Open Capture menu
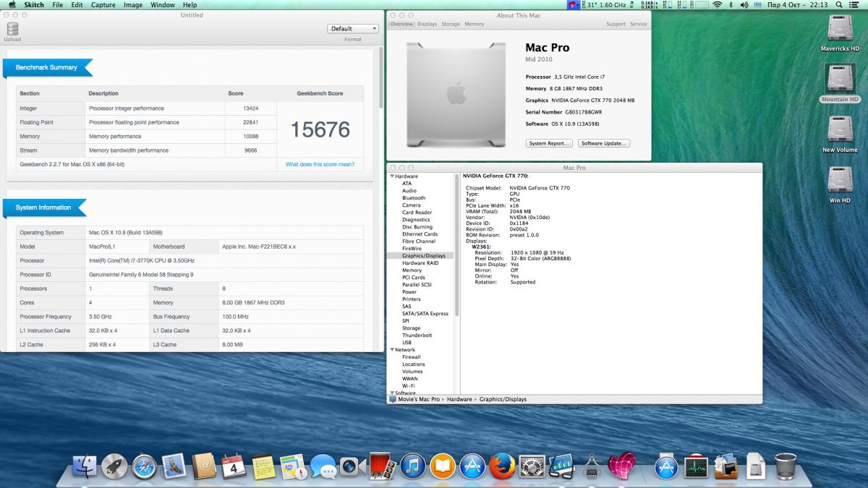The width and height of the screenshot is (868, 488). [x=103, y=4]
